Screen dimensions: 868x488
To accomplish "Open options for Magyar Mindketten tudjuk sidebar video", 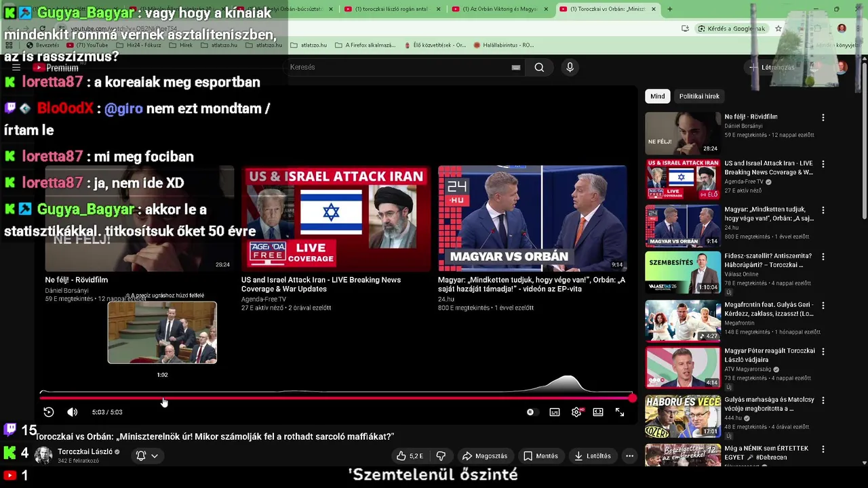I will pos(823,211).
